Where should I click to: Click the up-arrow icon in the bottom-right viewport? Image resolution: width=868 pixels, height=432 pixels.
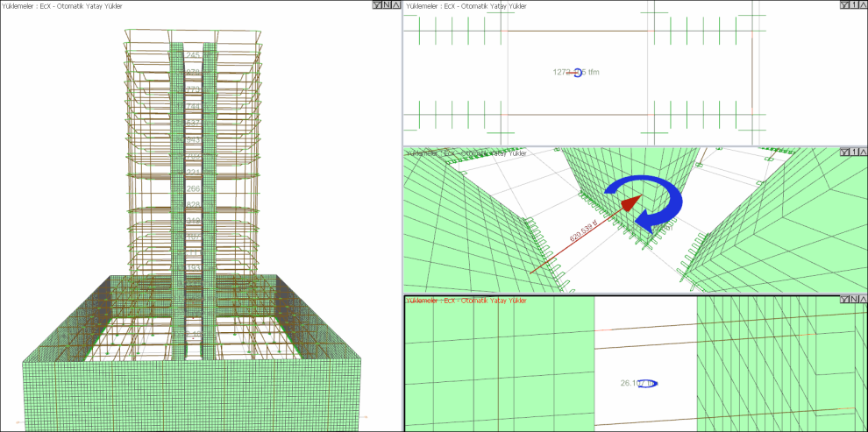point(863,300)
